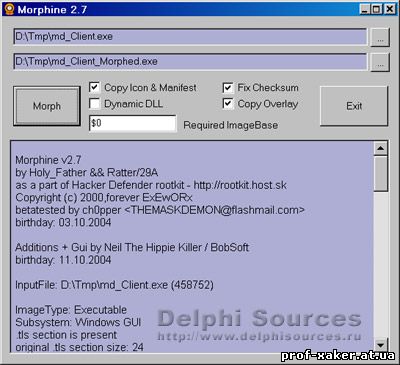Click the 'birthday: 11.10.2004' line

click(x=63, y=260)
